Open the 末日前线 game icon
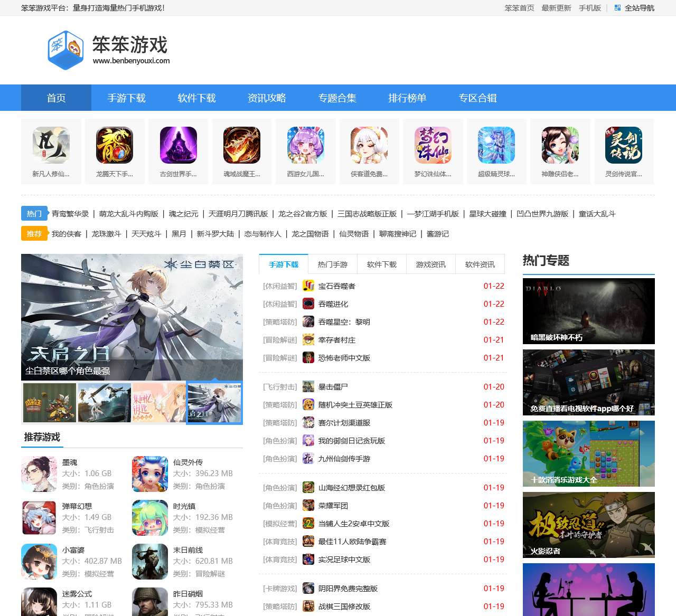This screenshot has width=676, height=616. coord(150,561)
